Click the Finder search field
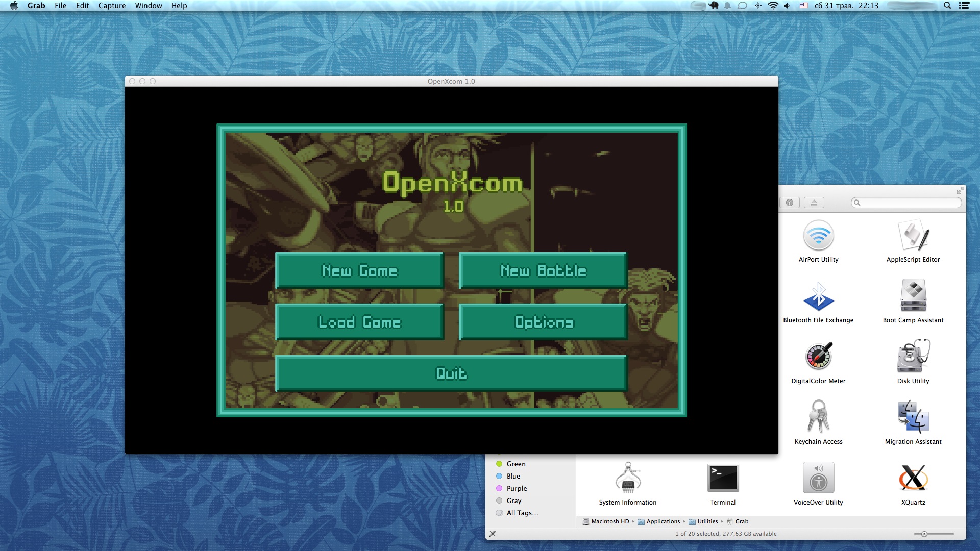The width and height of the screenshot is (980, 551). (x=906, y=203)
